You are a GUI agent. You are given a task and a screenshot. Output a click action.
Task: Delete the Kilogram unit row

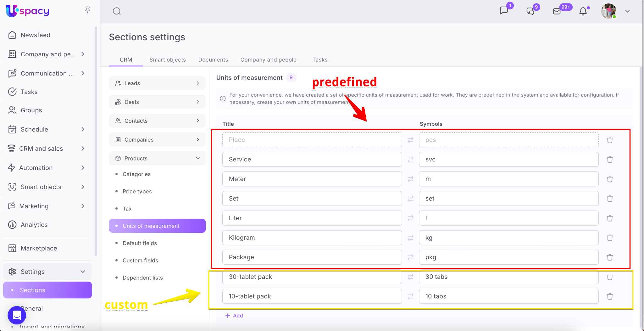[x=610, y=238]
